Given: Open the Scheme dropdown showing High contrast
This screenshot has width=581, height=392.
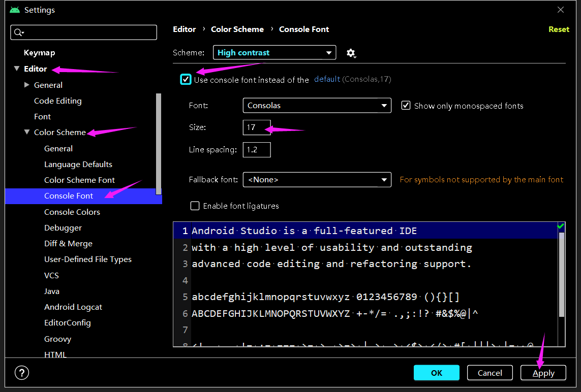Looking at the screenshot, I should [274, 53].
